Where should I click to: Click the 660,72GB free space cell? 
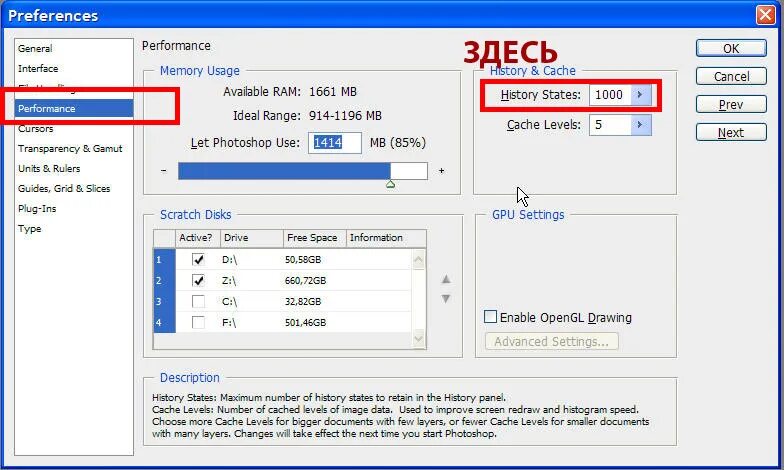tap(306, 280)
